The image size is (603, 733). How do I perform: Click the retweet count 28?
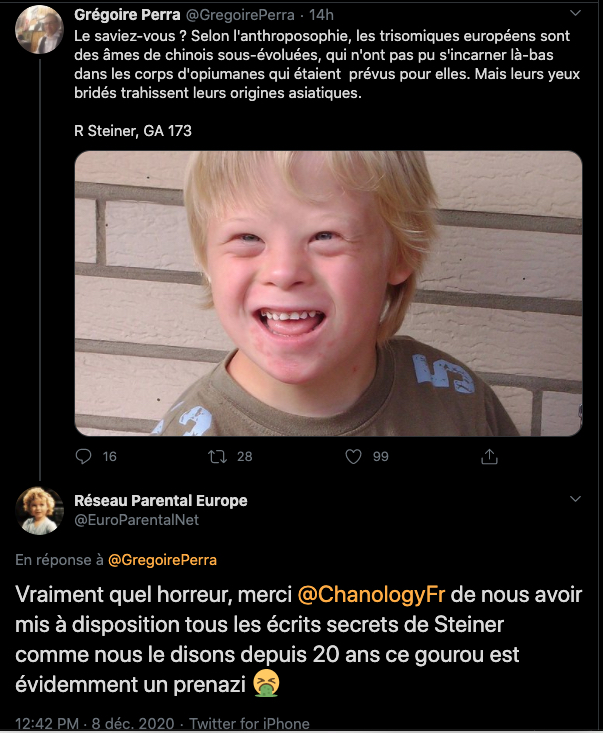244,456
